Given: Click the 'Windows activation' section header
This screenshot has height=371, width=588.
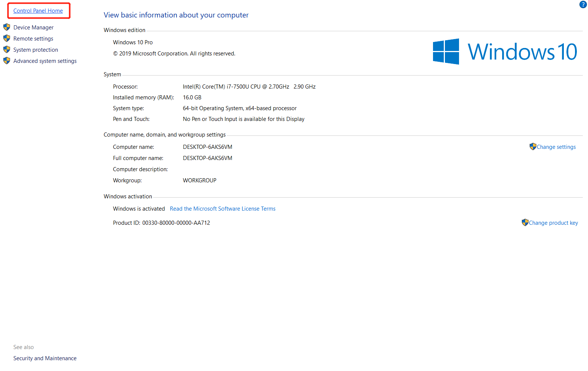Looking at the screenshot, I should coord(128,196).
